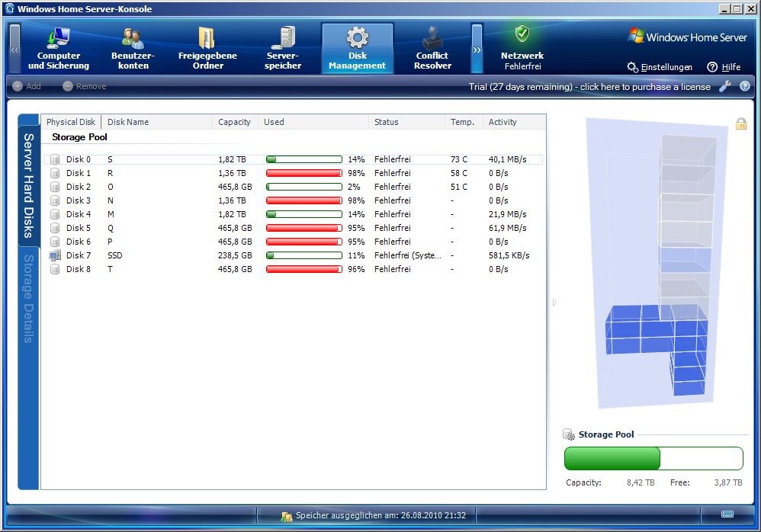Click the Storage Pool group header
This screenshot has width=761, height=532.
tap(79, 137)
